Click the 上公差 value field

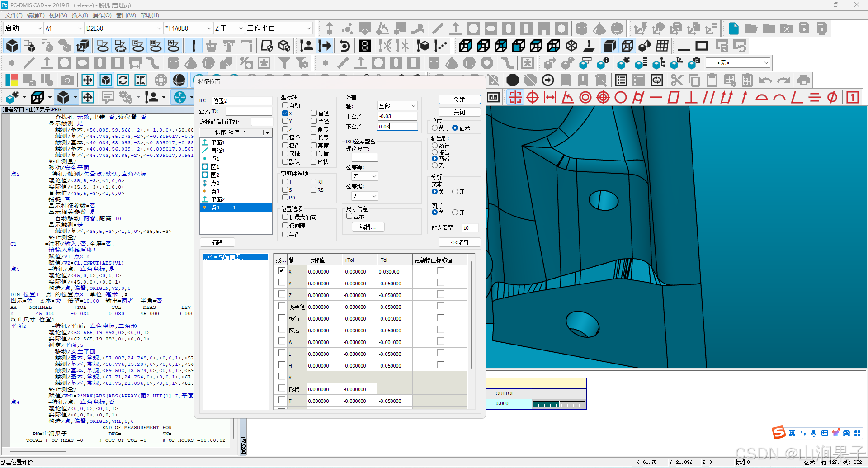pyautogui.click(x=397, y=116)
